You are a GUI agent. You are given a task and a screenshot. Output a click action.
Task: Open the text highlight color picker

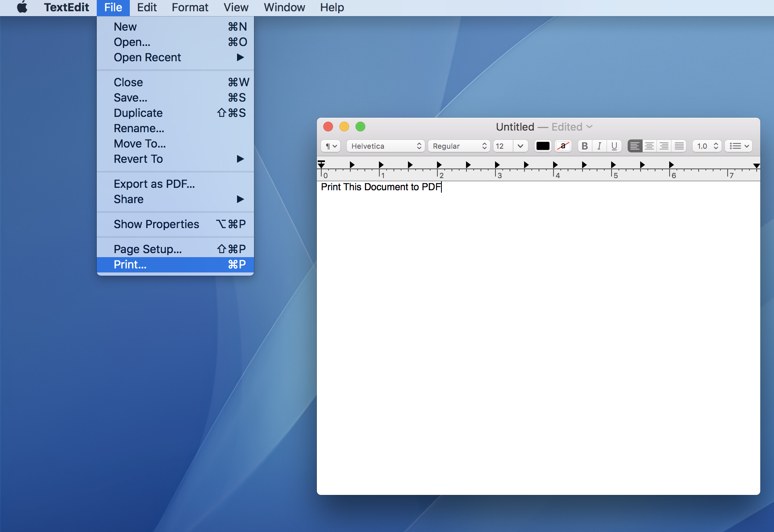(563, 146)
